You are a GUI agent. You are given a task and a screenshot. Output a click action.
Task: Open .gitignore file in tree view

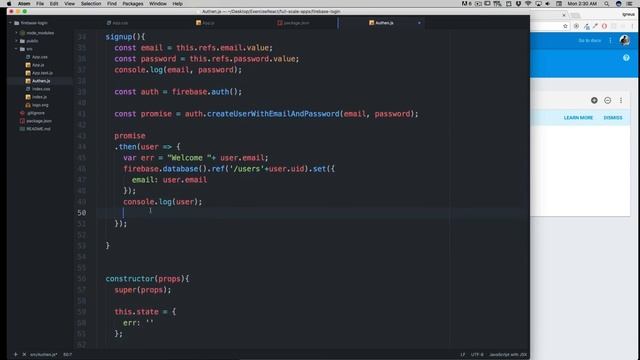pos(36,113)
